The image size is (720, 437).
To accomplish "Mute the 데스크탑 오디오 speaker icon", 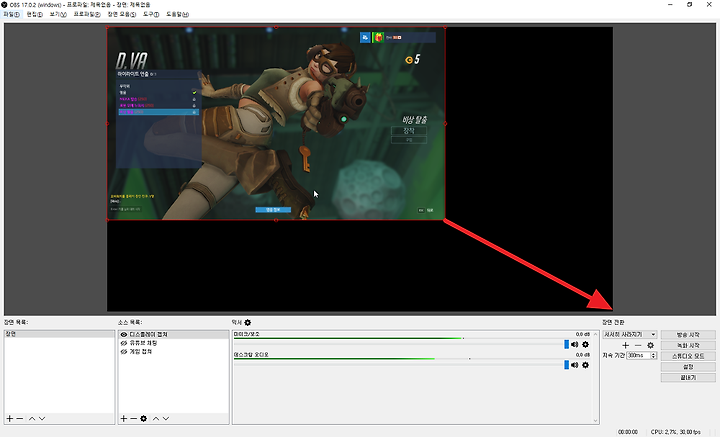I will (574, 365).
